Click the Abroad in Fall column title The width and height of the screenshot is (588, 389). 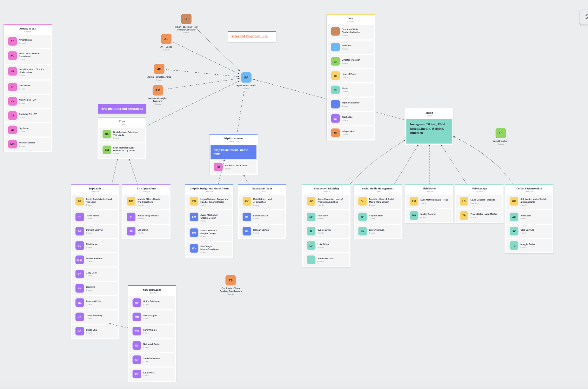(28, 29)
